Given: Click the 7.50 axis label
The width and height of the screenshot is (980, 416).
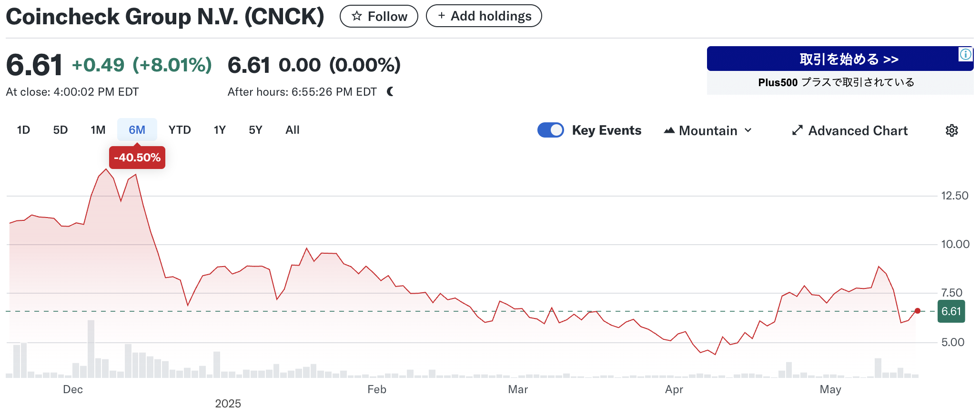Looking at the screenshot, I should pyautogui.click(x=951, y=293).
